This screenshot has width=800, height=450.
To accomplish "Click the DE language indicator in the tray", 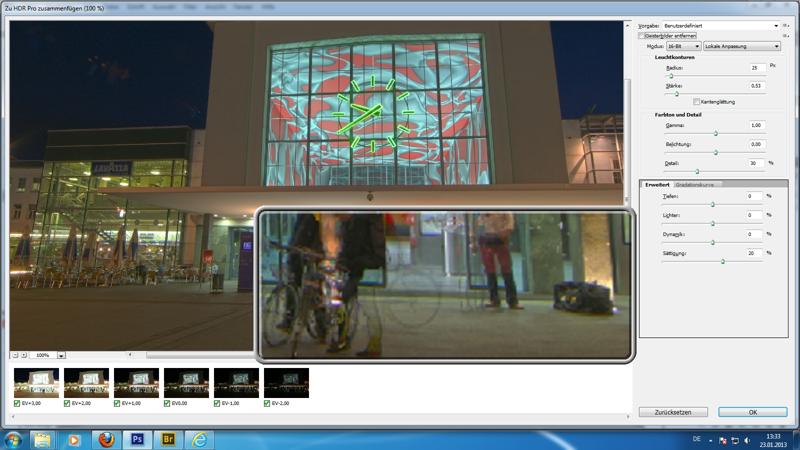I will point(696,439).
